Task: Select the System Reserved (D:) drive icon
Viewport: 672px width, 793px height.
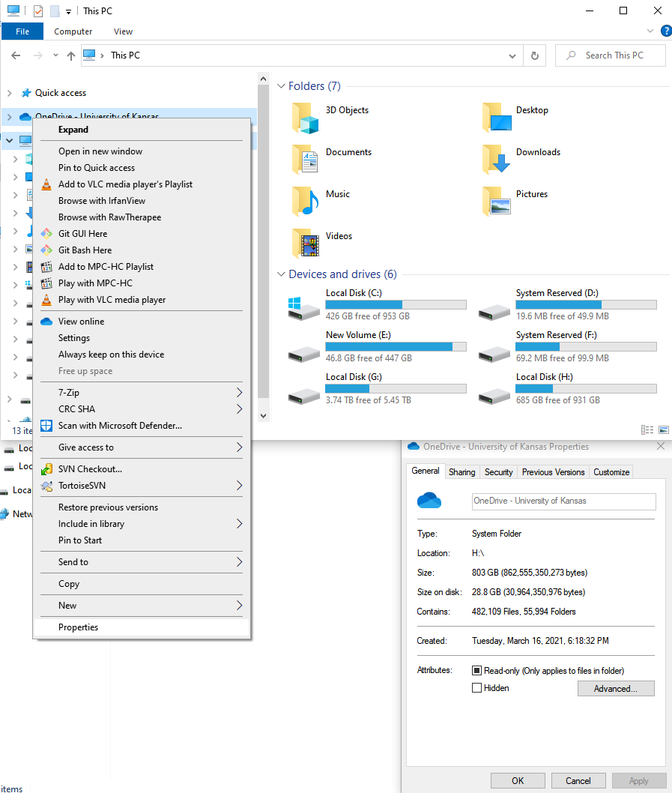Action: click(x=494, y=312)
